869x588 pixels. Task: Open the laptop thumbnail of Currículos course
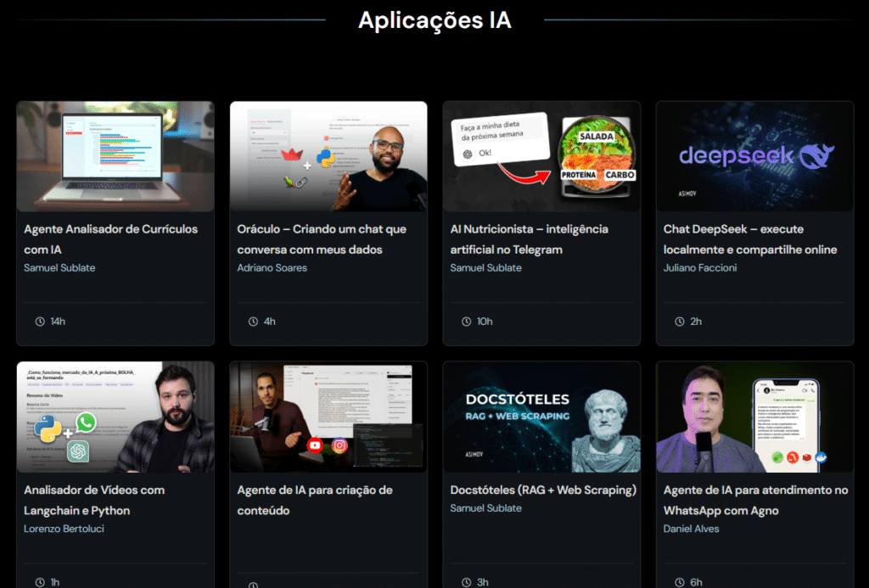[x=115, y=156]
